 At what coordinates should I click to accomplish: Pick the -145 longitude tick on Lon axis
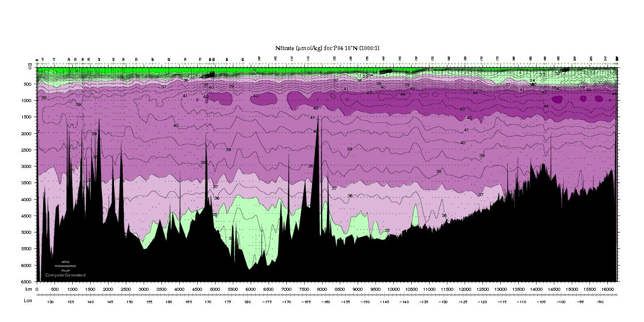click(385, 301)
